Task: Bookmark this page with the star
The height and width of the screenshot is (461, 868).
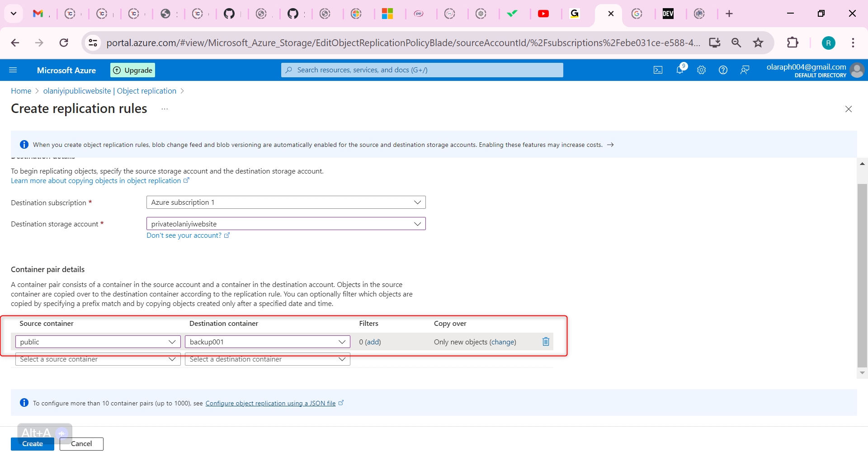Action: click(x=758, y=42)
